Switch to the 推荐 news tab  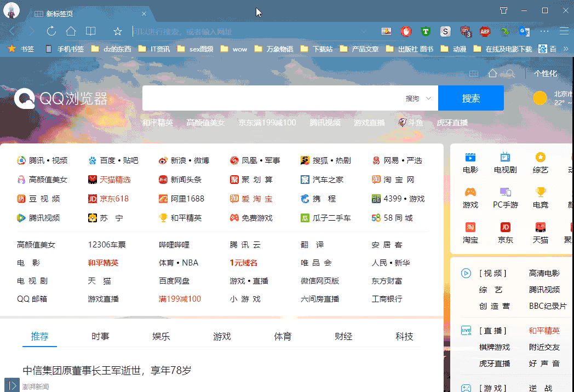pos(39,336)
